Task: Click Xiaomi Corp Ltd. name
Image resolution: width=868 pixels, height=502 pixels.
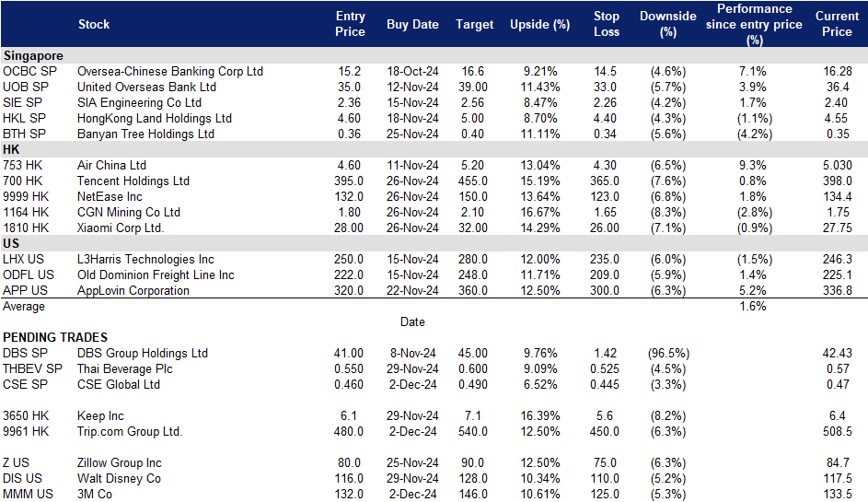Action: click(x=121, y=228)
